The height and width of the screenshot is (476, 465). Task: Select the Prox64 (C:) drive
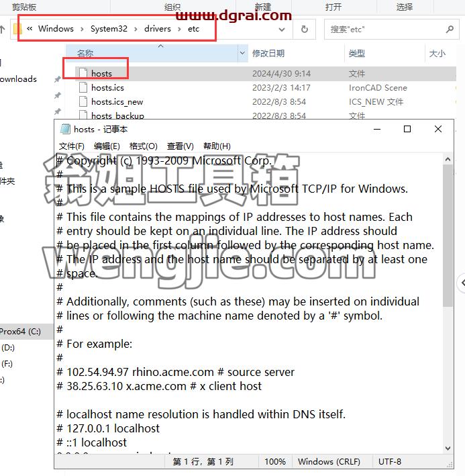20,331
